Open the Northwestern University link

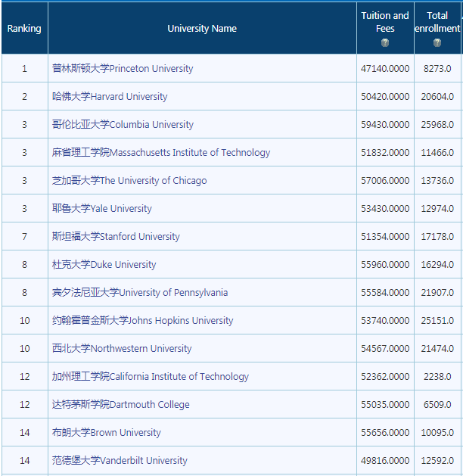pos(122,349)
